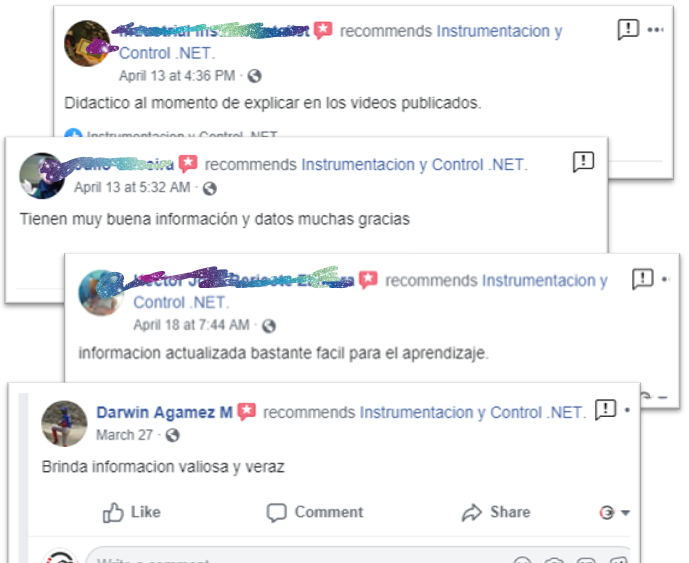Open the Instrumentacion y Control .NET link in Darwin's review
The width and height of the screenshot is (689, 563).
coord(473,412)
